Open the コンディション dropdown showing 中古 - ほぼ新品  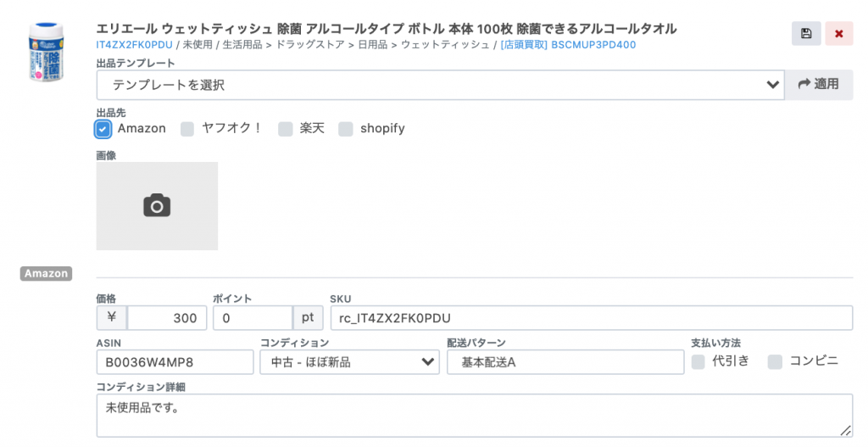(350, 362)
